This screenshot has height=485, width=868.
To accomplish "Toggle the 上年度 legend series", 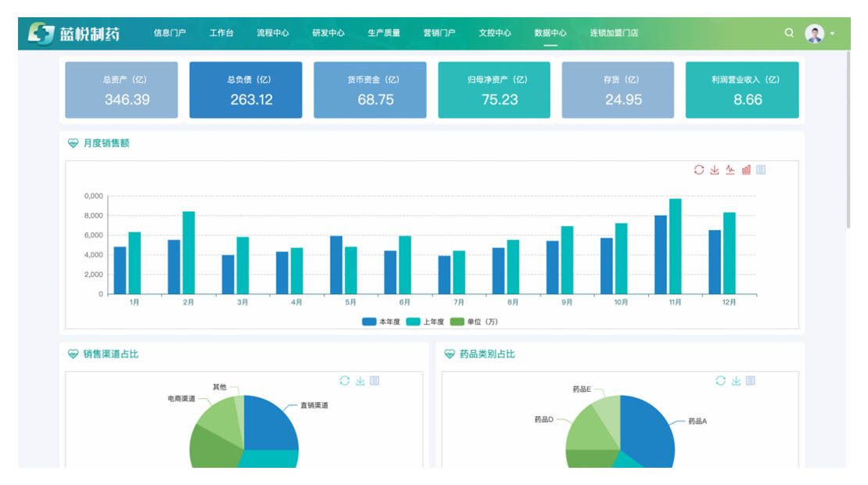I will [x=425, y=322].
